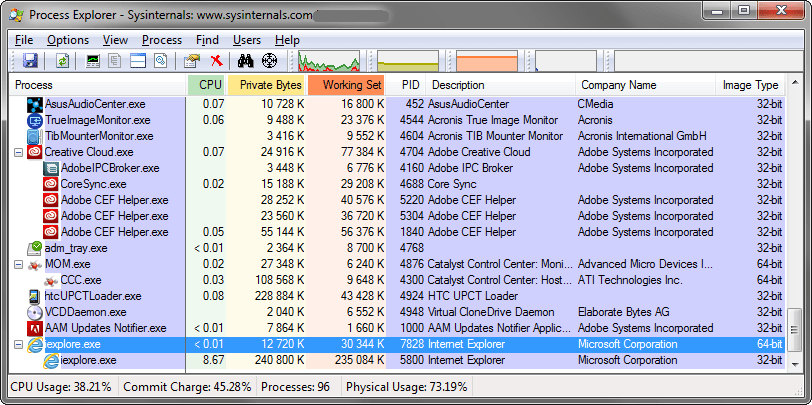Click the AdobeIPCBroker.exe icon
Image resolution: width=812 pixels, height=405 pixels.
click(x=51, y=168)
